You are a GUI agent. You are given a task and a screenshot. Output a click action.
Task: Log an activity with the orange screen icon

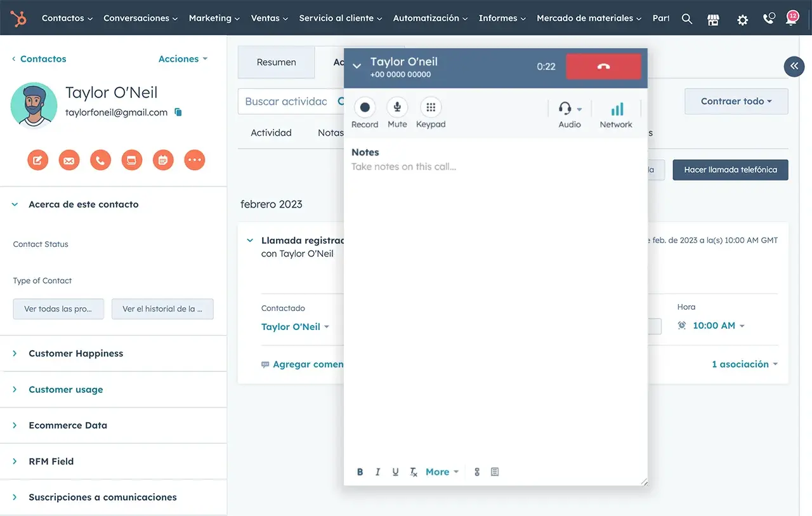coord(132,160)
